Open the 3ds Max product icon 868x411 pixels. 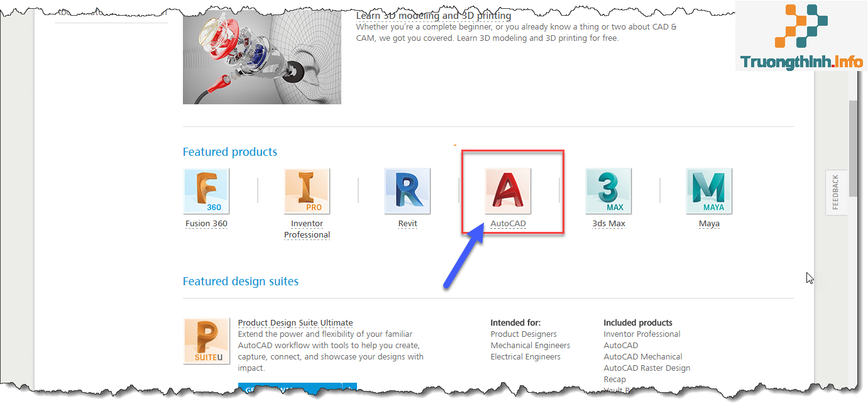[x=608, y=191]
